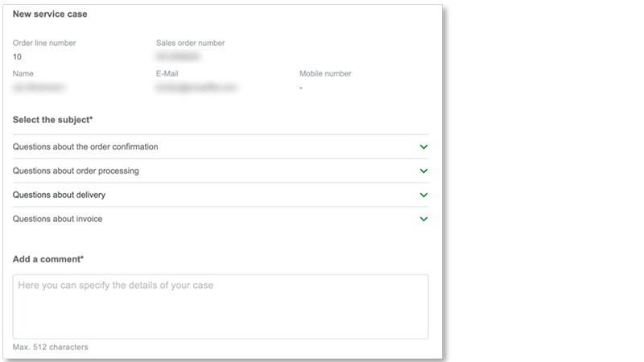Image resolution: width=644 pixels, height=362 pixels.
Task: Select "Questions about invoice" subject text
Action: tap(57, 219)
